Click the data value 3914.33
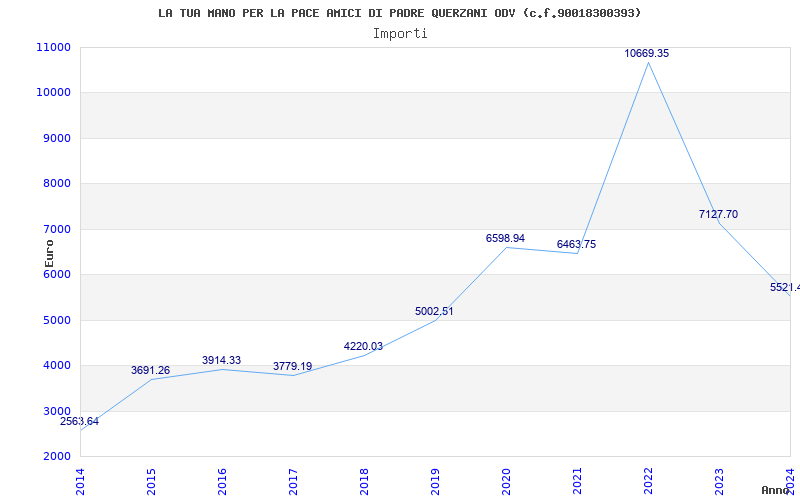This screenshot has width=800, height=500. pos(221,361)
